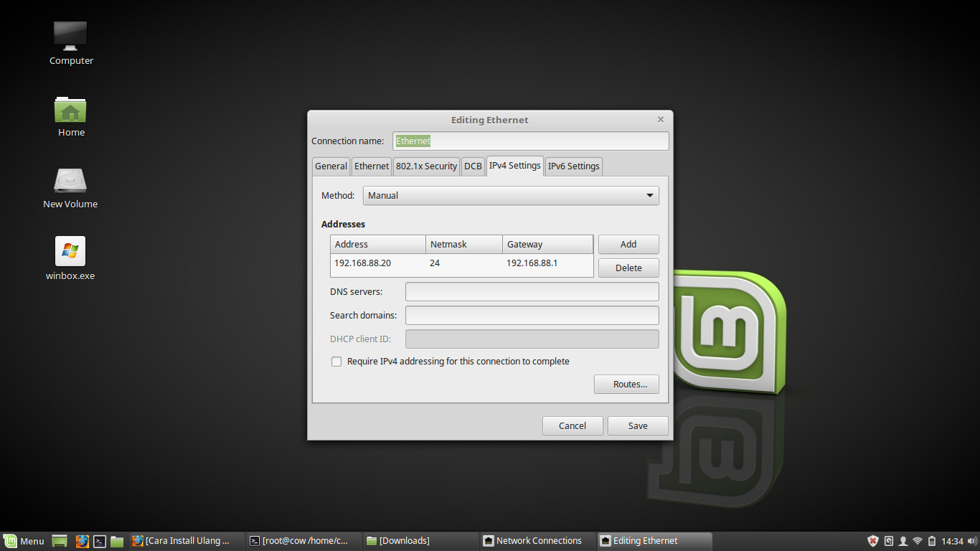Screen dimensions: 980x551
Task: Open the file manager from the taskbar
Action: click(x=116, y=540)
